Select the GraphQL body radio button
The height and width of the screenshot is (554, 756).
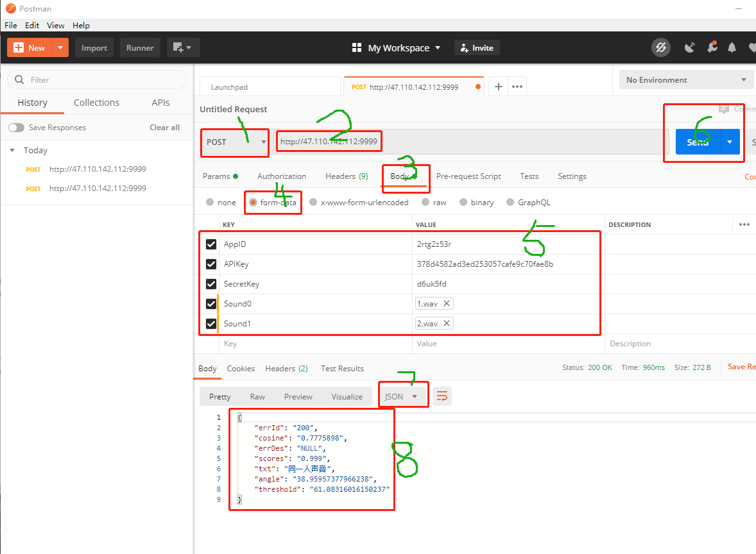pyautogui.click(x=510, y=203)
